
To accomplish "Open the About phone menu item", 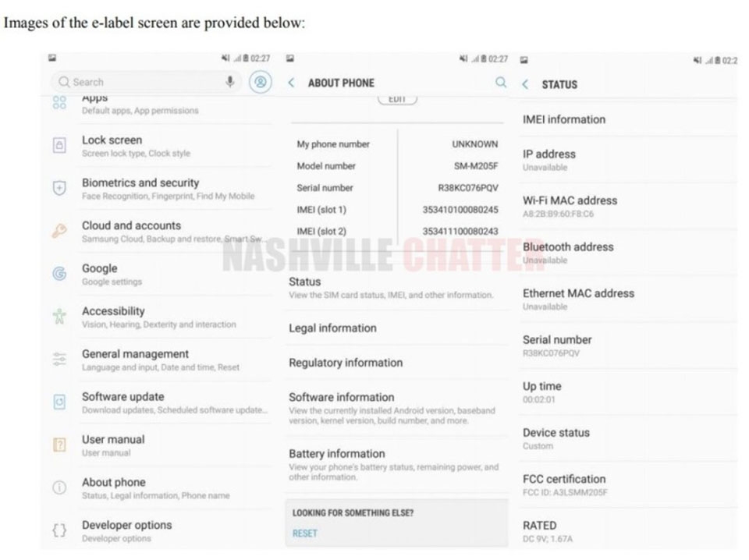I will click(158, 488).
